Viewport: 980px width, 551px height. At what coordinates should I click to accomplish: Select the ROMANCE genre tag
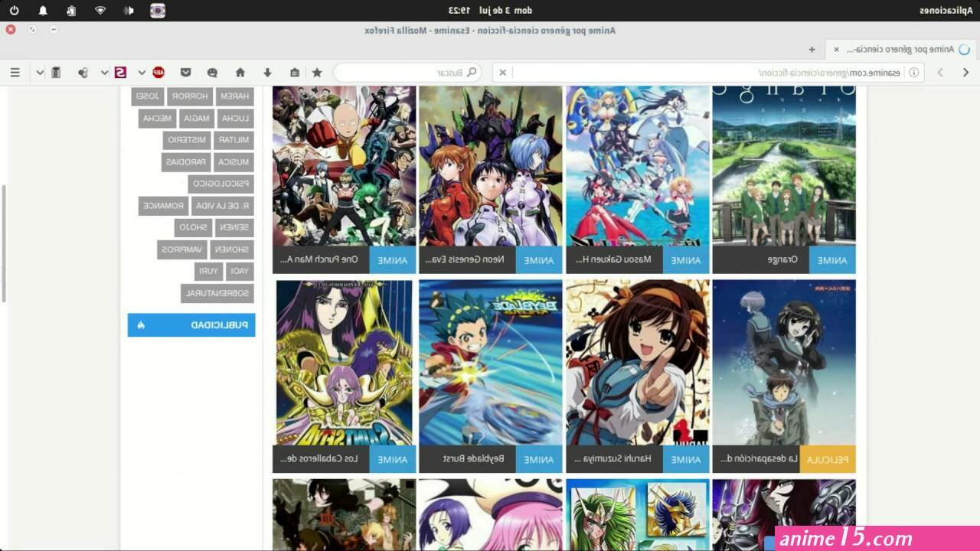pyautogui.click(x=164, y=206)
